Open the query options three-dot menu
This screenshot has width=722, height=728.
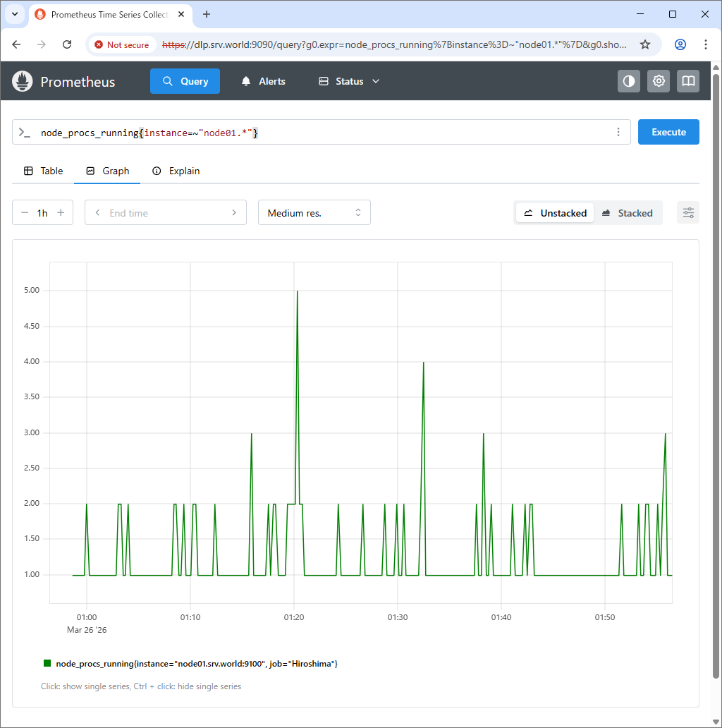[618, 133]
